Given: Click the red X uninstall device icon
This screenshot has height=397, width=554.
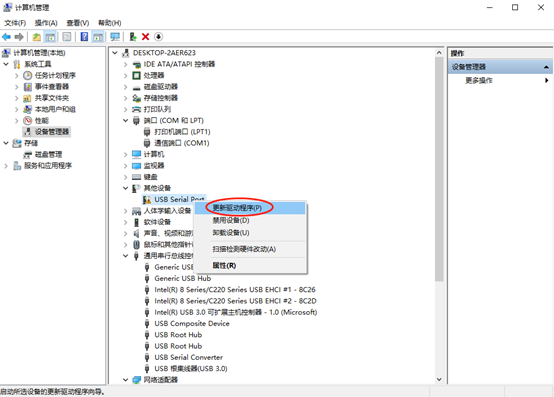Looking at the screenshot, I should pos(145,36).
